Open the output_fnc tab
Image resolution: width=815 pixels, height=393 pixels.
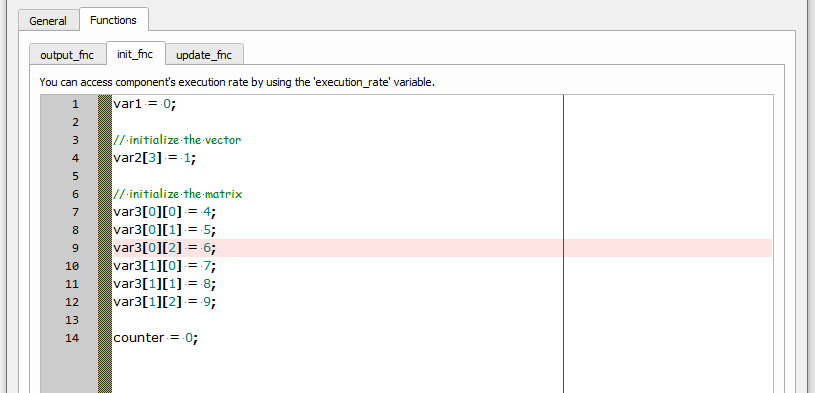(x=67, y=55)
